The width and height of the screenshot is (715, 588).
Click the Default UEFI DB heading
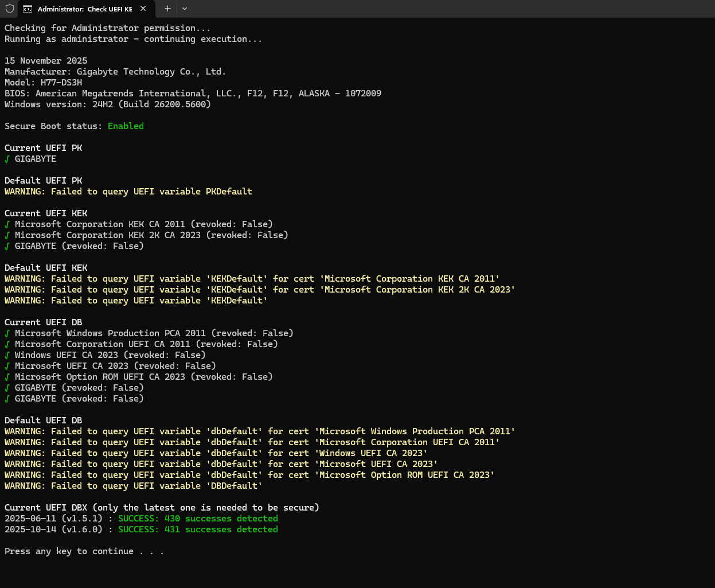[44, 420]
